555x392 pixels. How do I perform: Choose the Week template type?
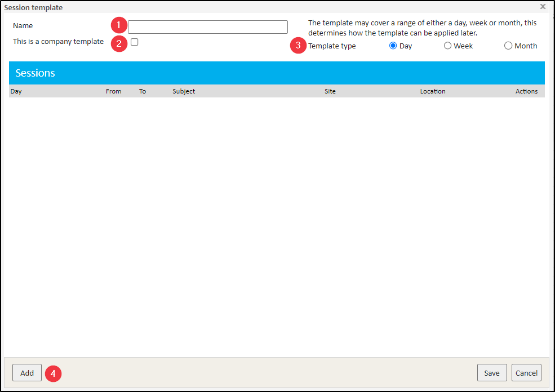tap(448, 46)
